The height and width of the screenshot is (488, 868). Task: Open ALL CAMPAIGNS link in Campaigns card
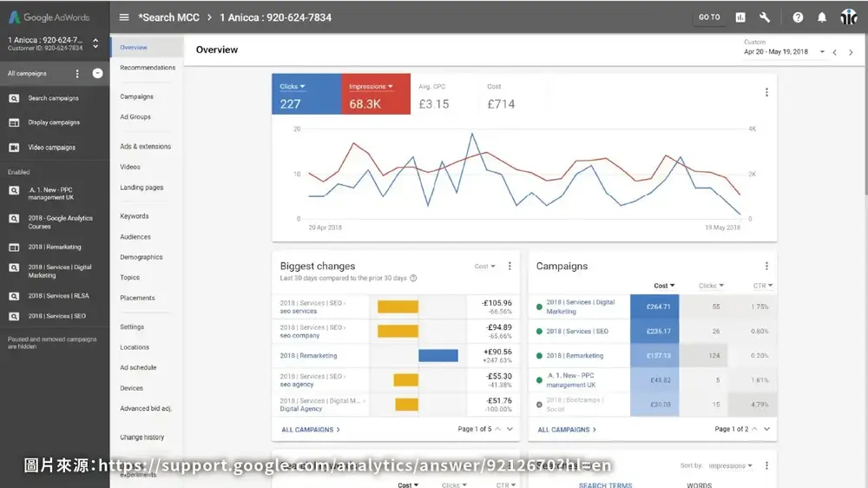[x=567, y=429]
